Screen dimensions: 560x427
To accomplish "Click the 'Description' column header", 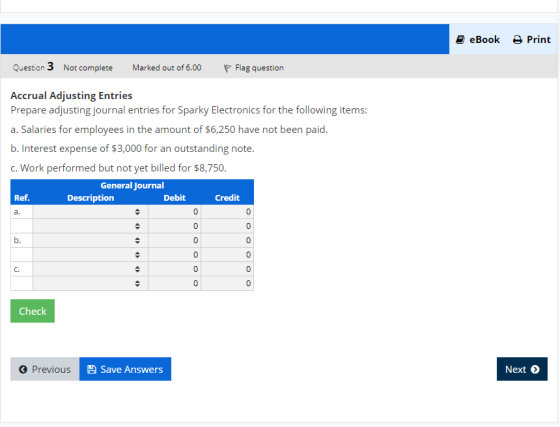I will point(91,198).
